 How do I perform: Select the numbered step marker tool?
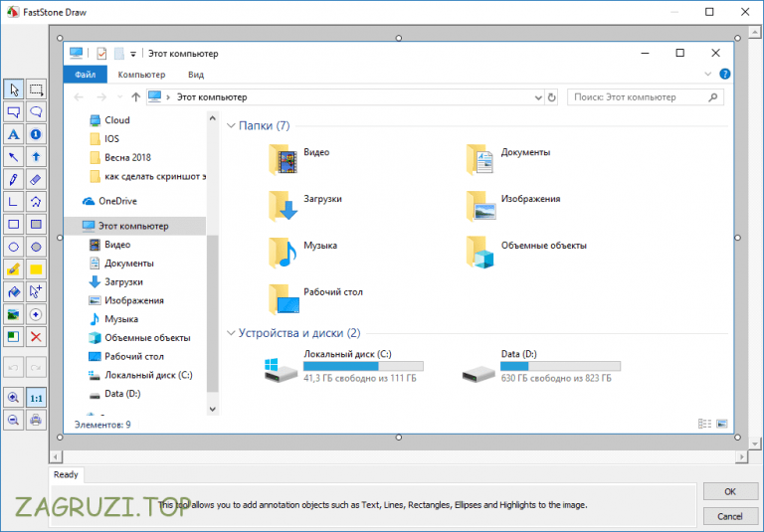point(36,134)
